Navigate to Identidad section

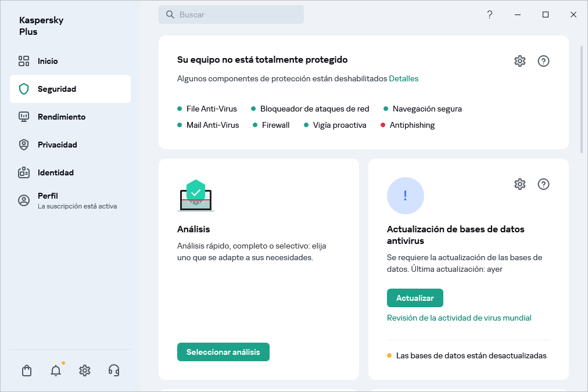[55, 172]
